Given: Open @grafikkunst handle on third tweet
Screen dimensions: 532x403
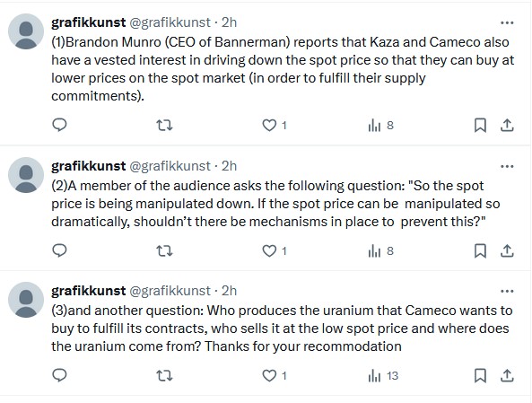Looking at the screenshot, I should tap(170, 291).
